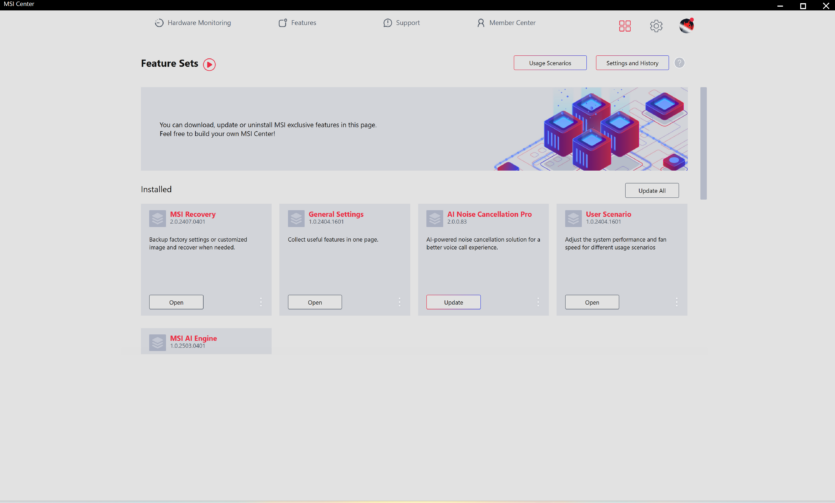The image size is (835, 503).
Task: Select the AI Noise Cancellation Pro title
Action: [x=489, y=214]
